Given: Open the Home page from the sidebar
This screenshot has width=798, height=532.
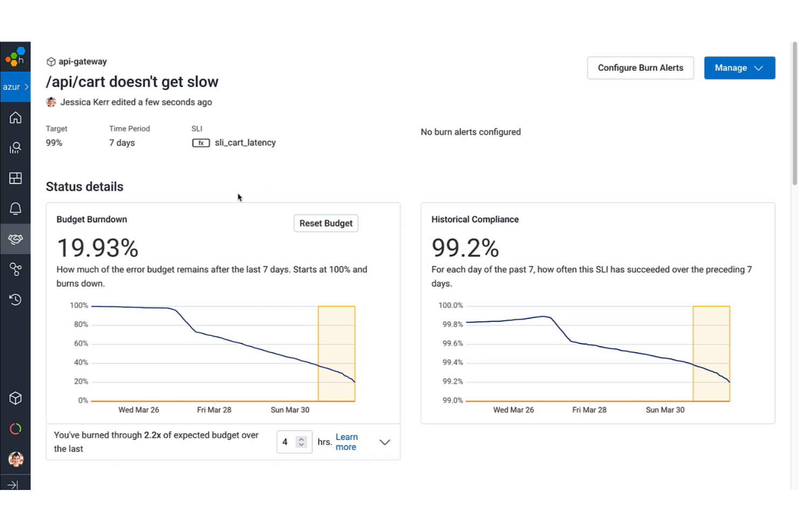Looking at the screenshot, I should pyautogui.click(x=15, y=118).
